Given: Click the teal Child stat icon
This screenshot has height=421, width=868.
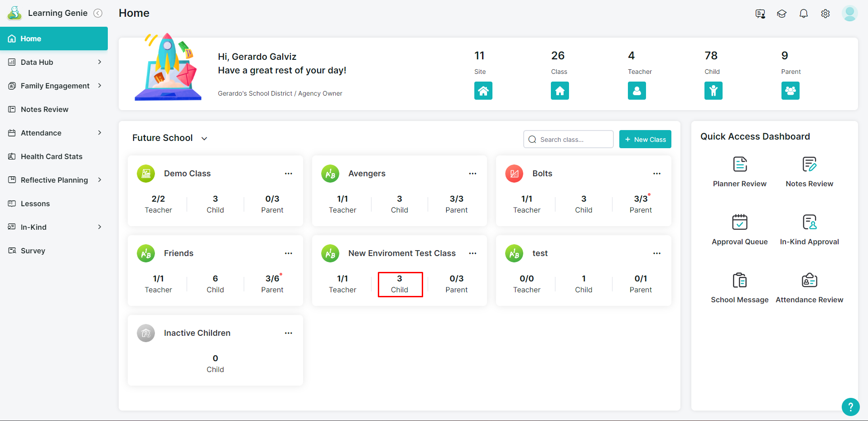Looking at the screenshot, I should (713, 91).
